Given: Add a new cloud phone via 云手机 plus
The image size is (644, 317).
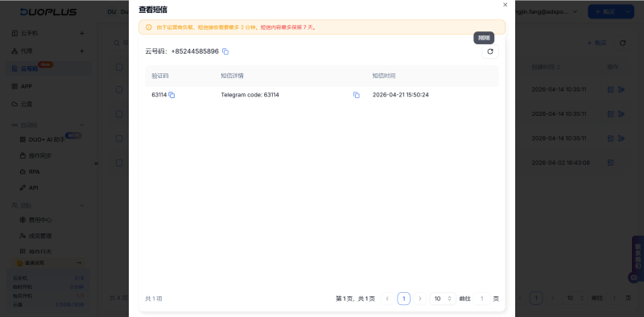Looking at the screenshot, I should coord(82,33).
